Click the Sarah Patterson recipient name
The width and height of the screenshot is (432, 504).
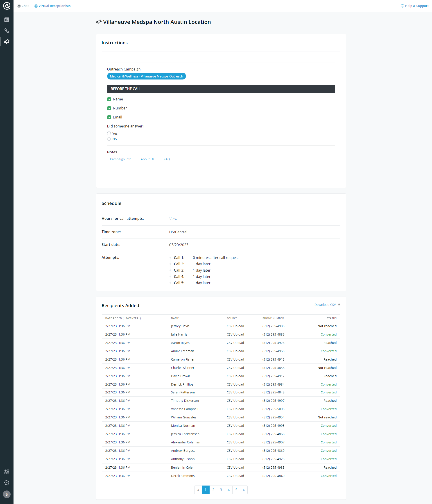tap(183, 392)
